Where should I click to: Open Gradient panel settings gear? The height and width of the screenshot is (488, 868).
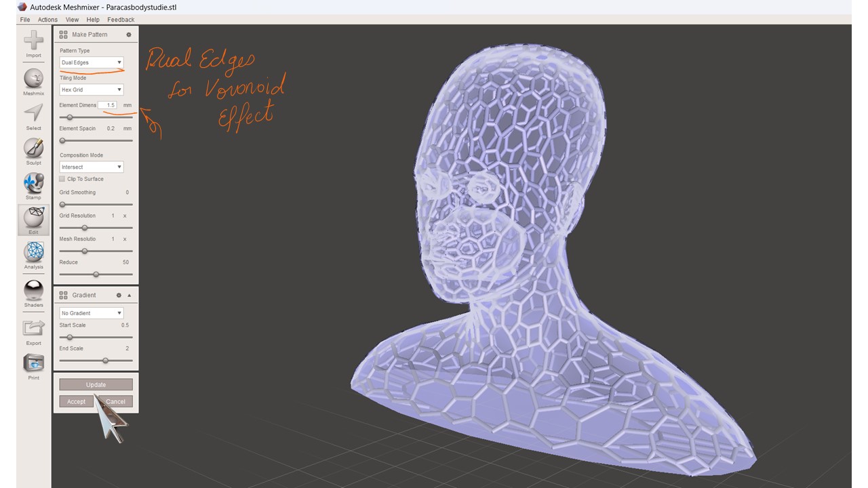119,296
